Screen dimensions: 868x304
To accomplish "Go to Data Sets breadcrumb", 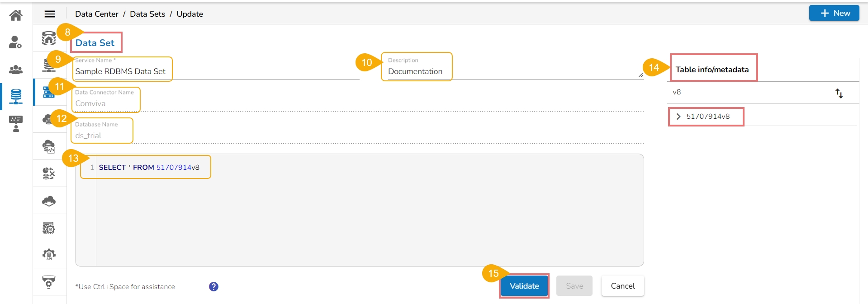I will pos(147,14).
